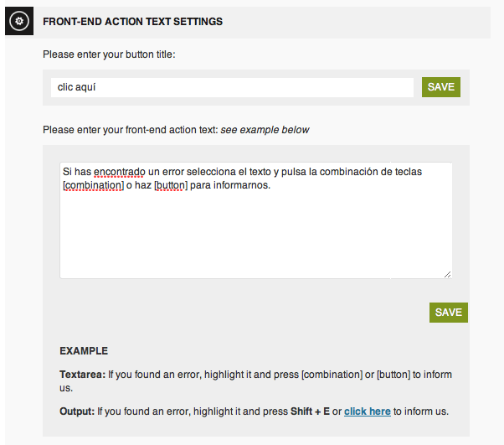Click the "Please enter your front-end action text" label
The width and height of the screenshot is (504, 445).
[130, 130]
